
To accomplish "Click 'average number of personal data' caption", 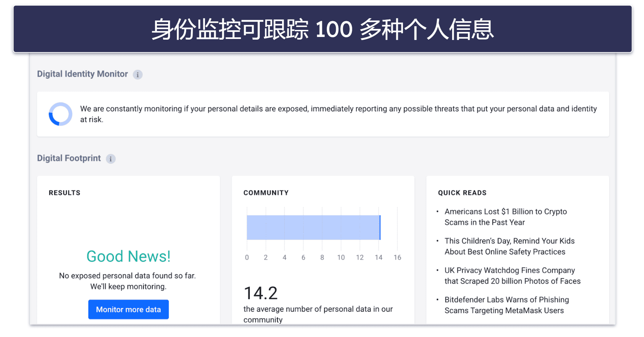I will [x=318, y=314].
